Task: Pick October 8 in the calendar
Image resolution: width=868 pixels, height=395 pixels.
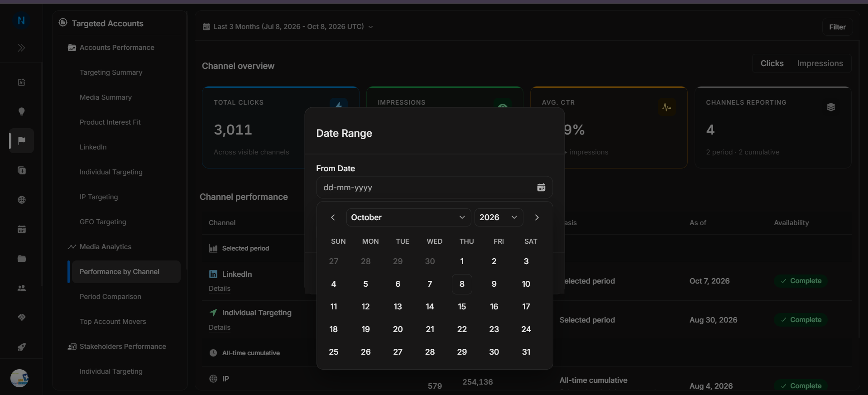Action: 462,284
